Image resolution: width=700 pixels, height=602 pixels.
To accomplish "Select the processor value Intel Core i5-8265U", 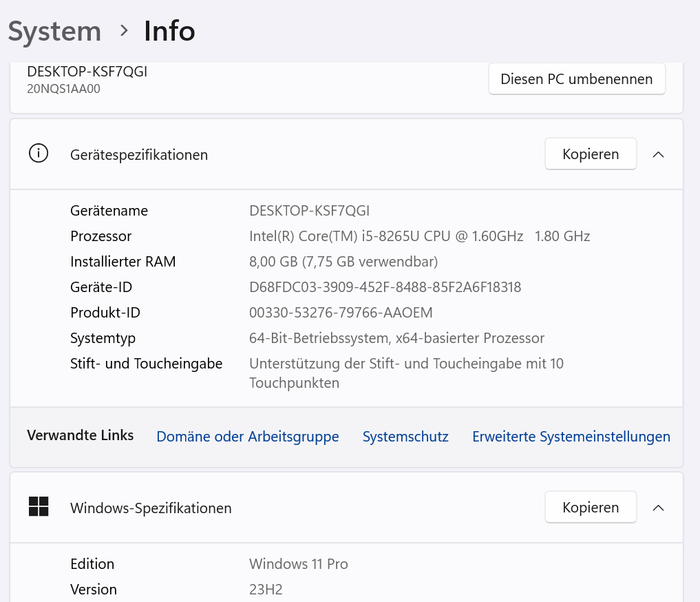I will click(420, 236).
